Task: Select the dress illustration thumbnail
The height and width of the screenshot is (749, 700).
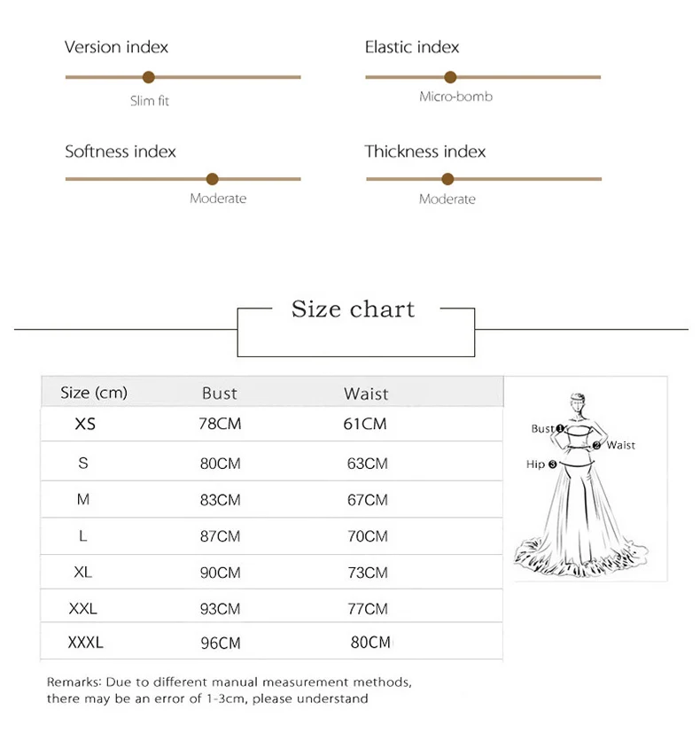Action: [586, 480]
